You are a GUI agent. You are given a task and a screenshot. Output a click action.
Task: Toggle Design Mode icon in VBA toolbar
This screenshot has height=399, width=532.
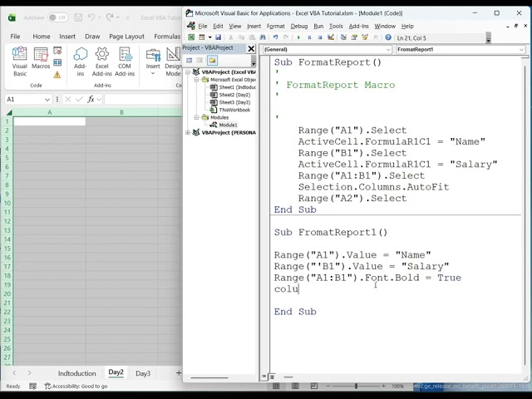click(x=331, y=37)
